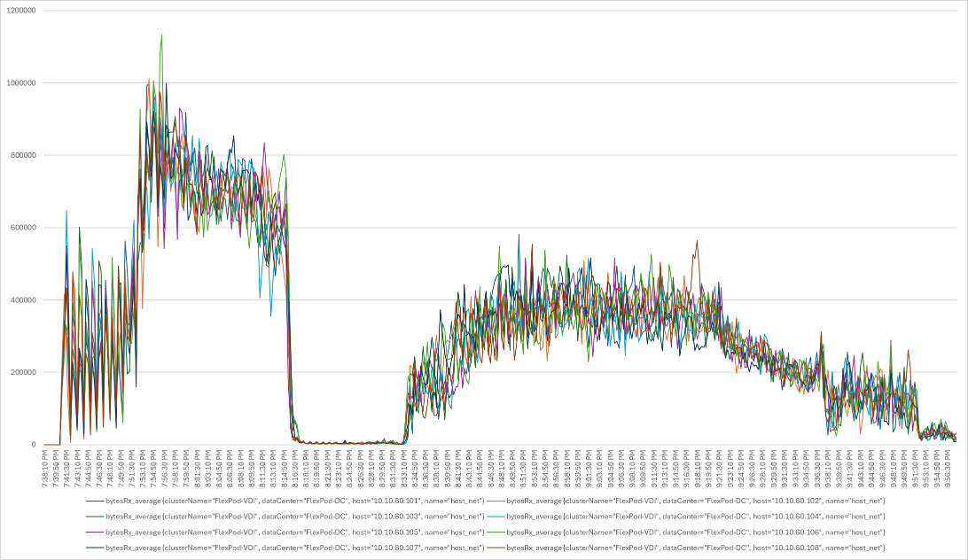Select the legend entry for host 10.10.60.105
The width and height of the screenshot is (968, 560).
[285, 532]
